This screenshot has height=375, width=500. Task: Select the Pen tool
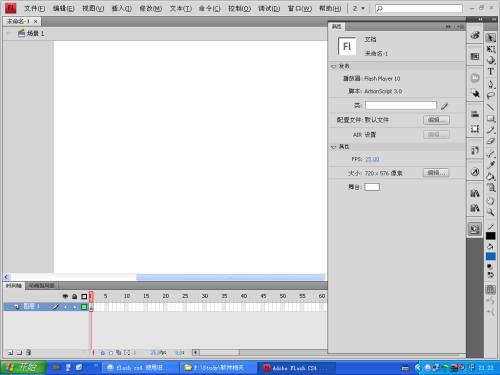tap(491, 84)
